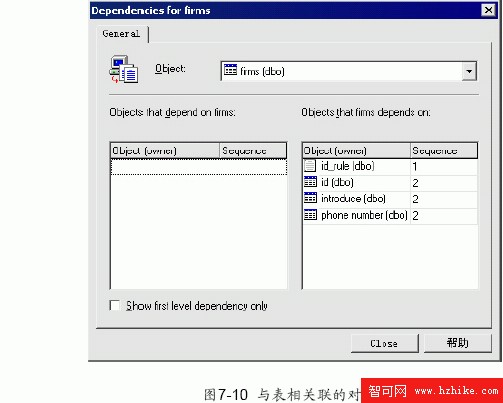Select the id (dbo) row text
The height and width of the screenshot is (403, 503).
(337, 182)
